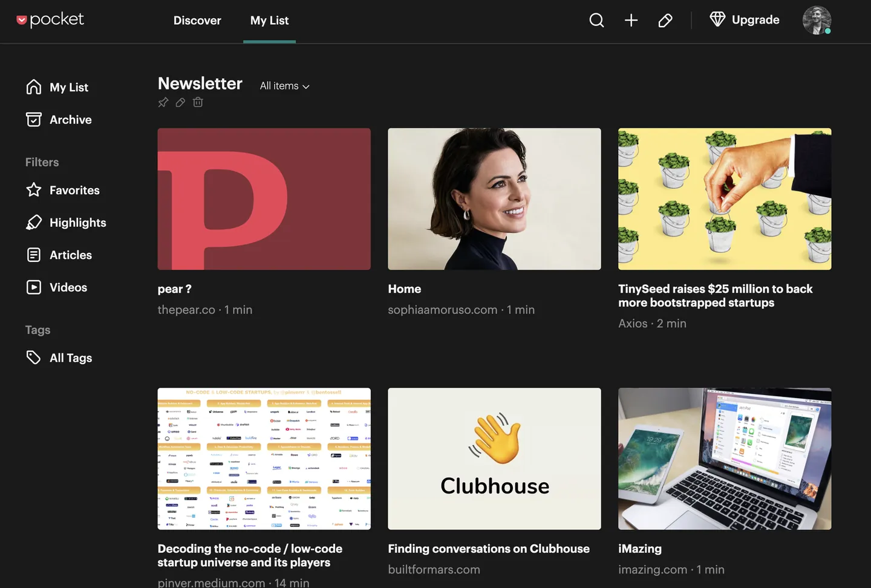Open the TinySeed raises $25 million article
This screenshot has height=588, width=871.
tap(716, 296)
